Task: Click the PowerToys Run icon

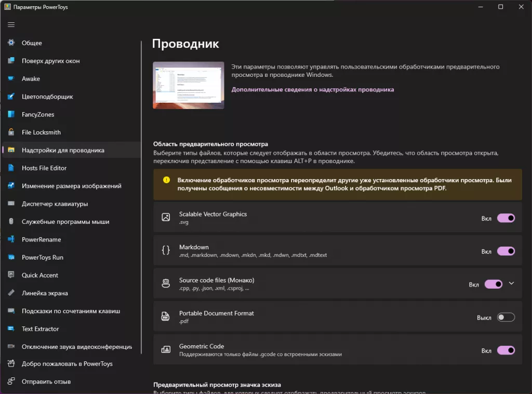Action: [x=11, y=257]
